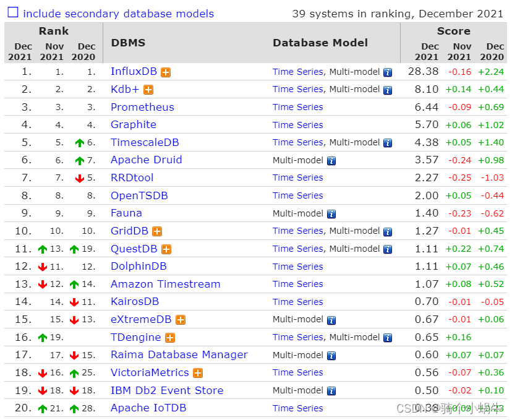Open the RRDtool link
The image size is (512, 420).
click(x=132, y=178)
